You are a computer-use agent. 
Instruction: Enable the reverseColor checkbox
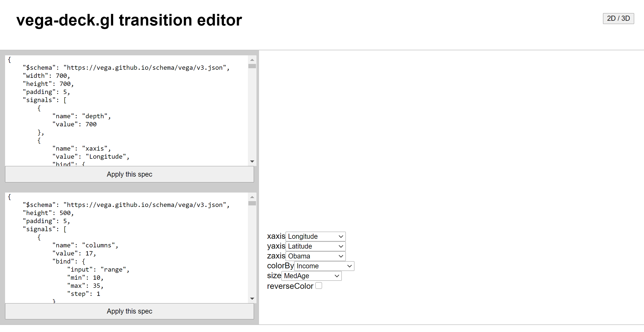click(319, 285)
